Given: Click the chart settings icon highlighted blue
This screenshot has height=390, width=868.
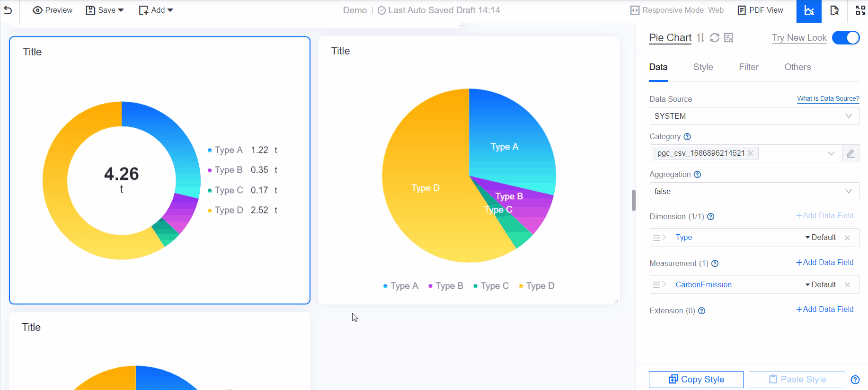Looking at the screenshot, I should point(809,11).
